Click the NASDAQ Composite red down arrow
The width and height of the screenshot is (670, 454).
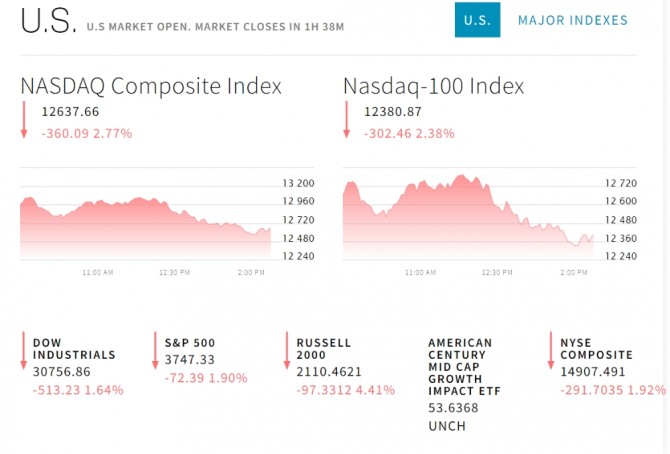click(23, 120)
